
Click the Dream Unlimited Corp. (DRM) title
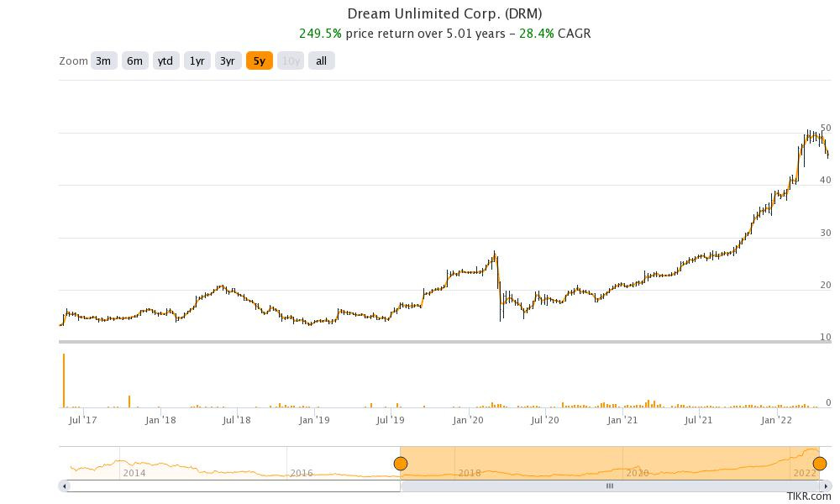tap(444, 13)
